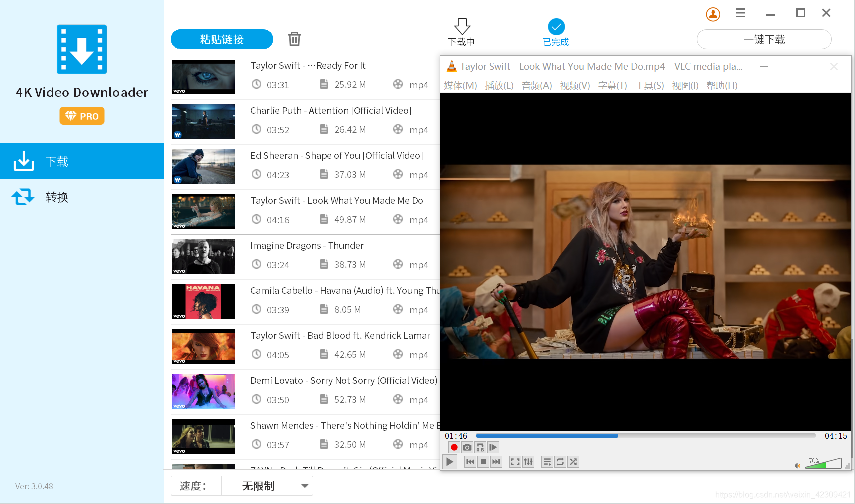Click the clock icon beside 04:16
Image resolution: width=855 pixels, height=504 pixels.
(256, 219)
